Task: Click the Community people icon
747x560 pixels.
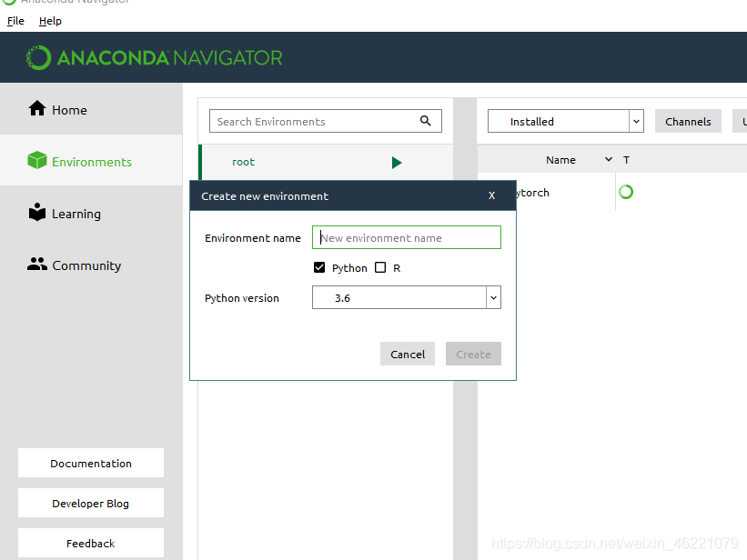Action: coord(37,264)
